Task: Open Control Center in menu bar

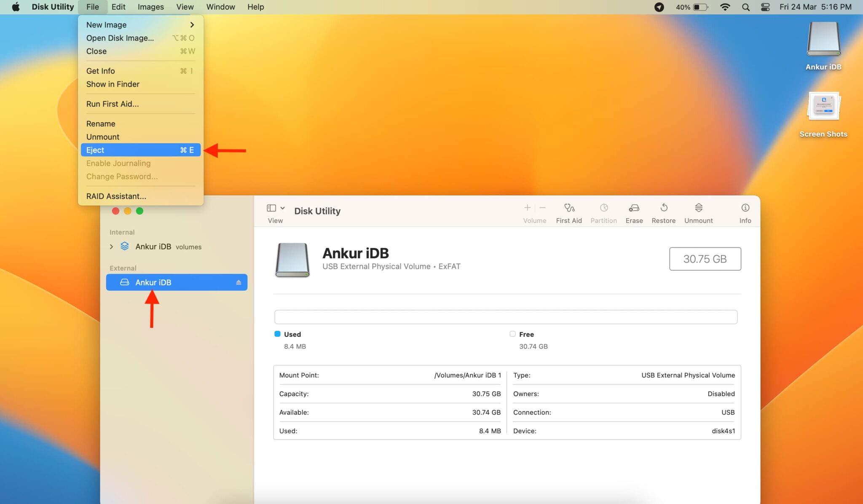Action: 765,7
